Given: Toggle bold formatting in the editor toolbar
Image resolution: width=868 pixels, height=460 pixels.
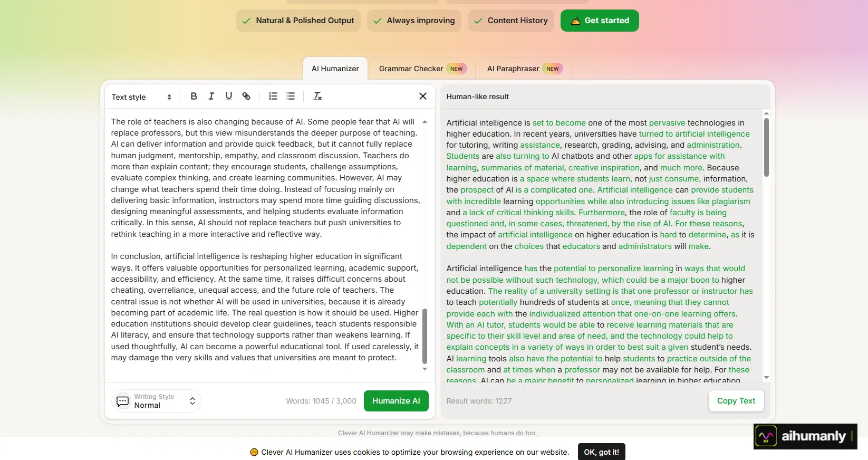Looking at the screenshot, I should click(x=194, y=96).
